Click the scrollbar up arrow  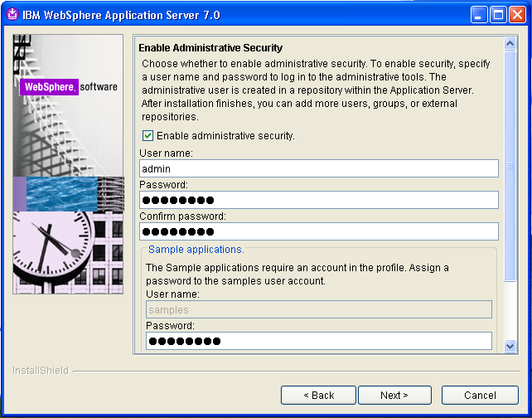tap(510, 43)
